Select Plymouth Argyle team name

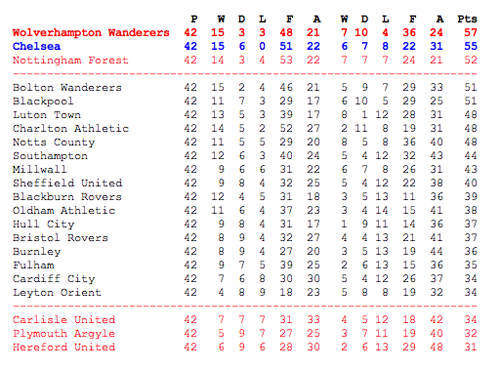pos(64,334)
